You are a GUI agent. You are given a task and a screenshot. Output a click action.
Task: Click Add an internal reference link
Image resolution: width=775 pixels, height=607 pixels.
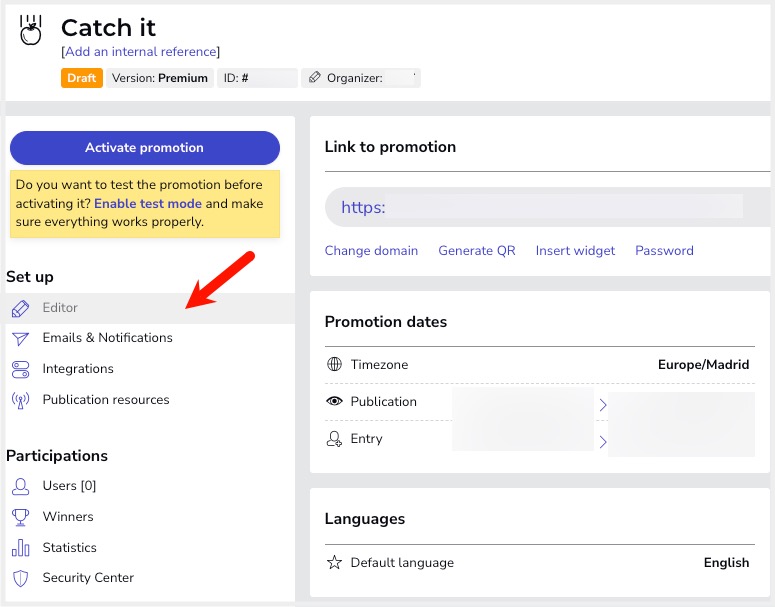coord(141,51)
